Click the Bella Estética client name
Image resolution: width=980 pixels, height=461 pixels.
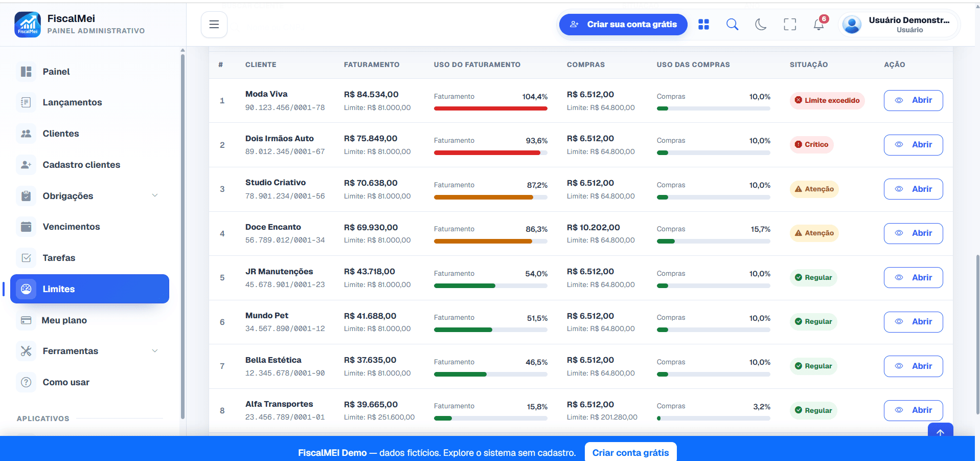point(274,360)
